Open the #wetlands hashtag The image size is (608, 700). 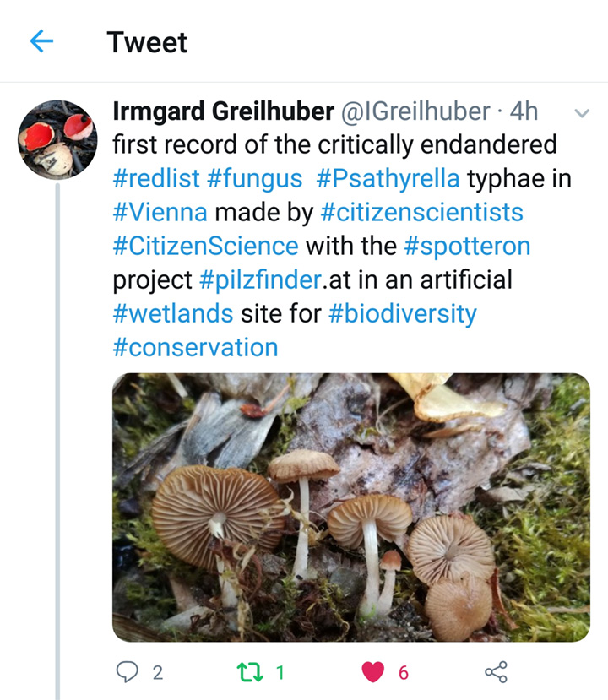tap(172, 313)
